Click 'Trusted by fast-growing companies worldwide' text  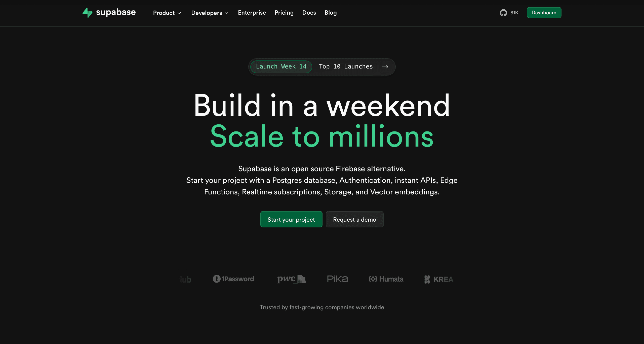pyautogui.click(x=322, y=307)
